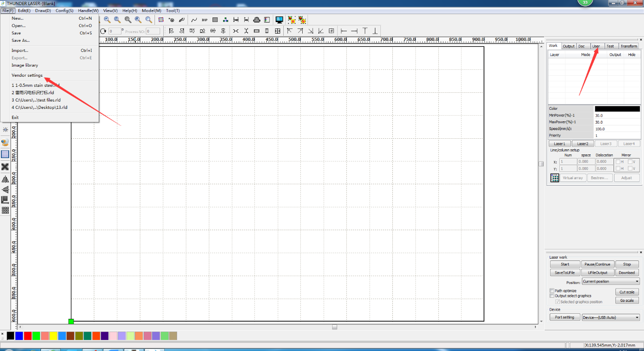Click the four-pane grid icon in the sizing group

(x=277, y=31)
